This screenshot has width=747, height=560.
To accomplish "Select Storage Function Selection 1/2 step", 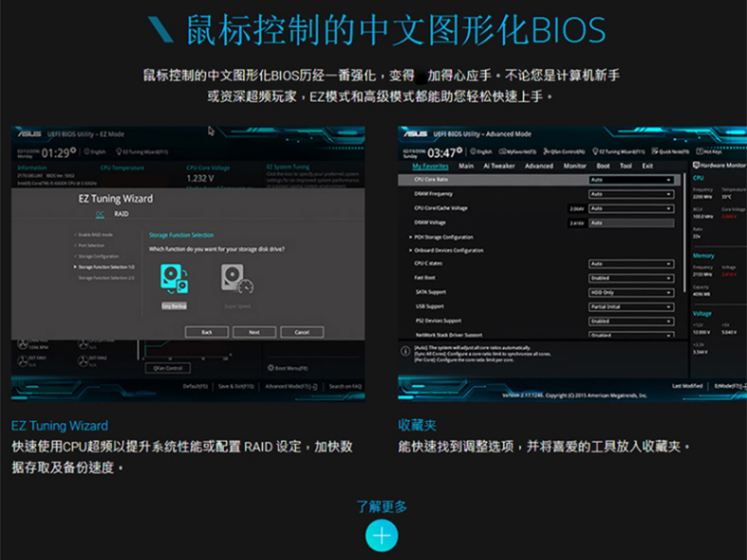I will click(x=104, y=267).
